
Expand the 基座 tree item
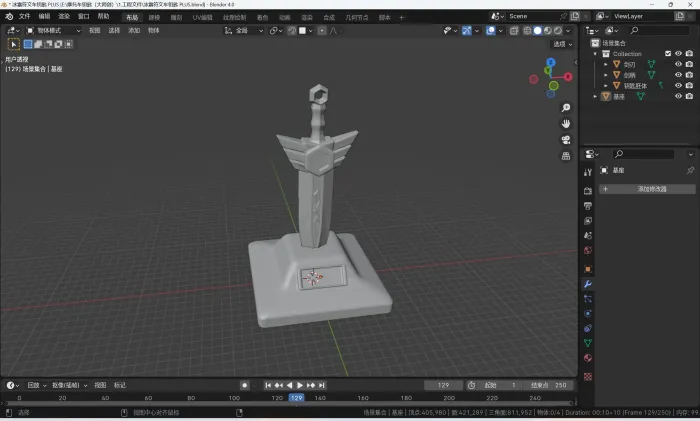click(x=597, y=97)
